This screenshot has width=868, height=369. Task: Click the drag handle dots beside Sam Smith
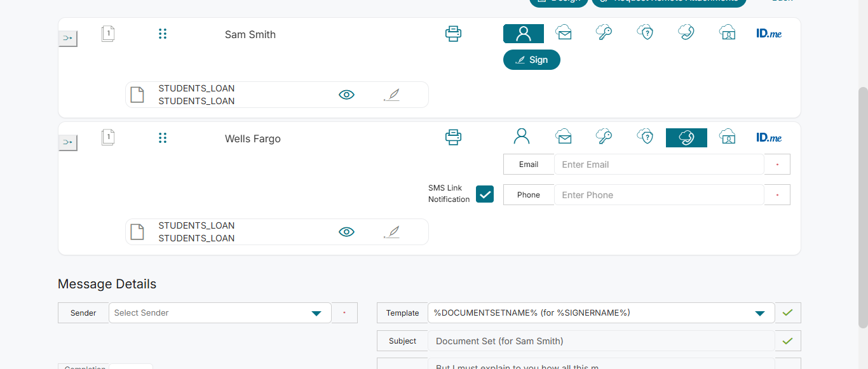(163, 34)
